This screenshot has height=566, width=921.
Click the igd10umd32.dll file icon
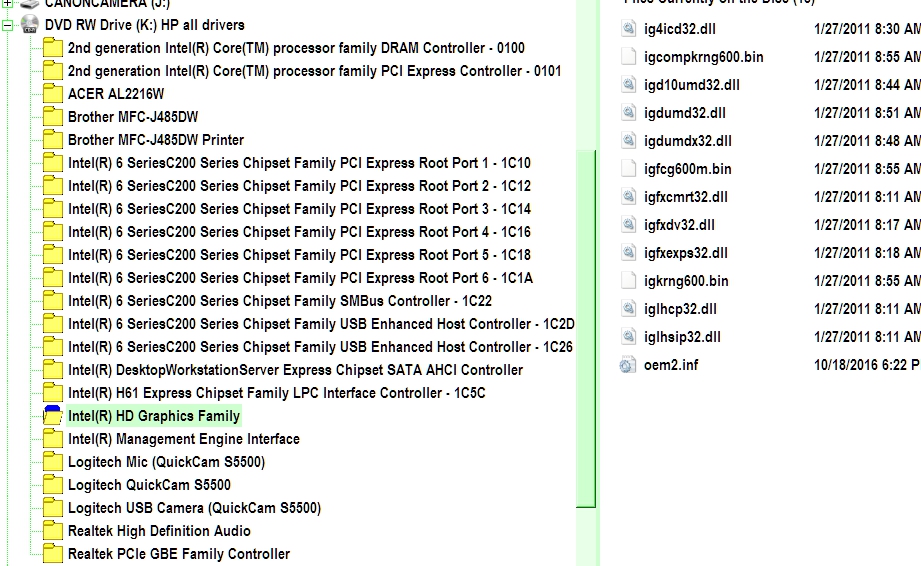tap(628, 85)
